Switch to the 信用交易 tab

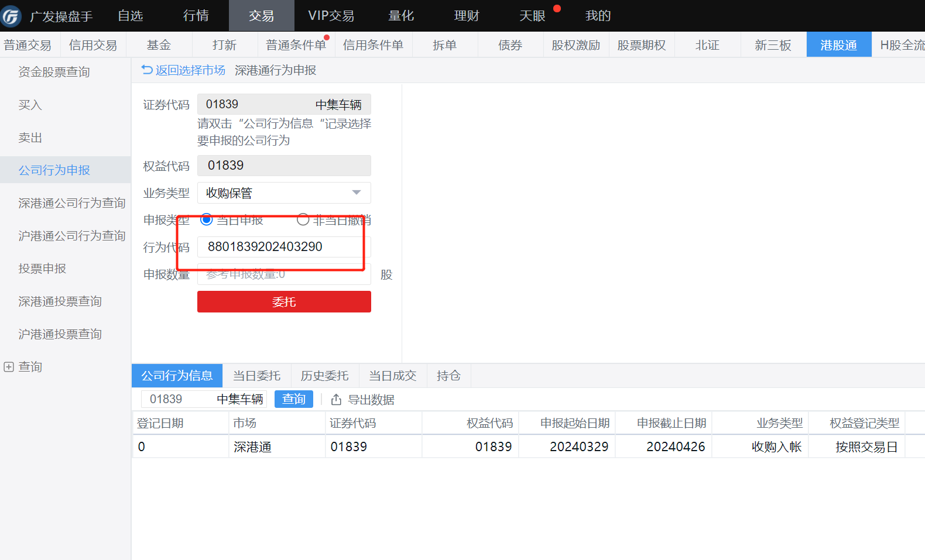point(93,45)
